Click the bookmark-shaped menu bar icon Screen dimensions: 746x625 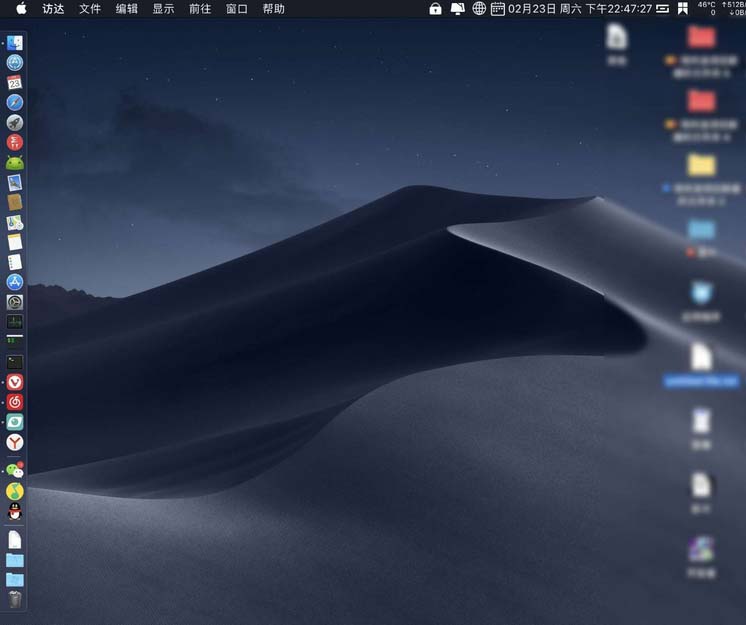tap(683, 9)
